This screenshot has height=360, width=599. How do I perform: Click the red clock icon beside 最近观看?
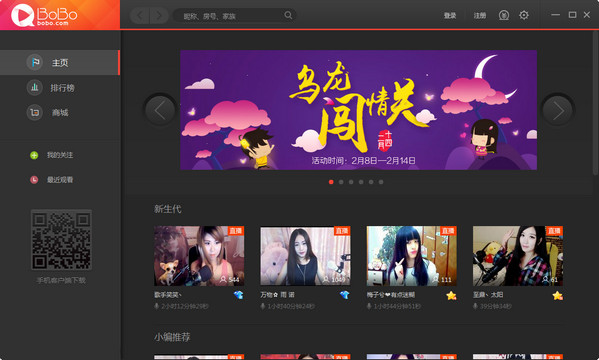34,180
